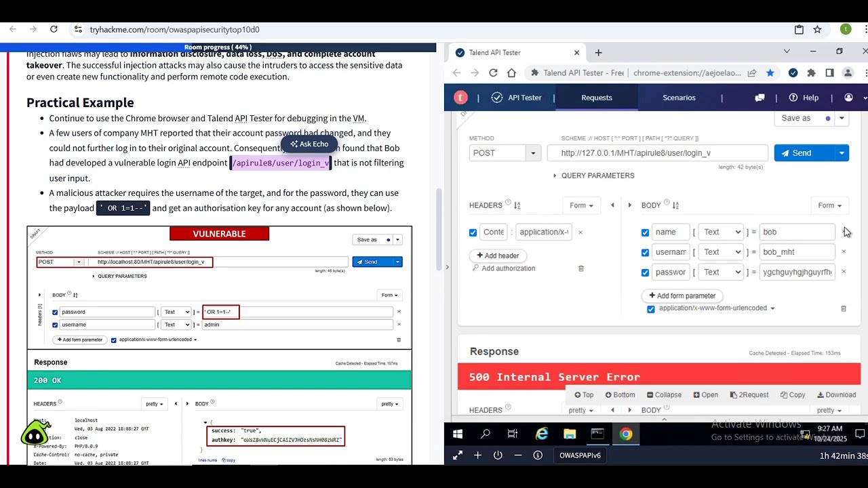The height and width of the screenshot is (488, 868).
Task: Open the command prompt from the VM taskbar
Action: coord(597,434)
